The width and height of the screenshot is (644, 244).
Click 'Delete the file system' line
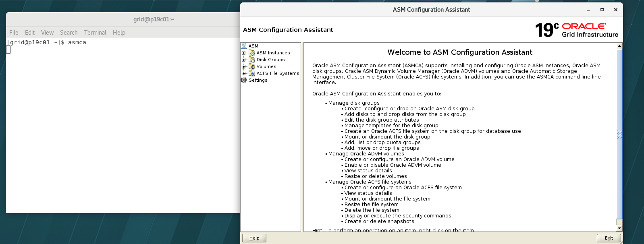372,210
